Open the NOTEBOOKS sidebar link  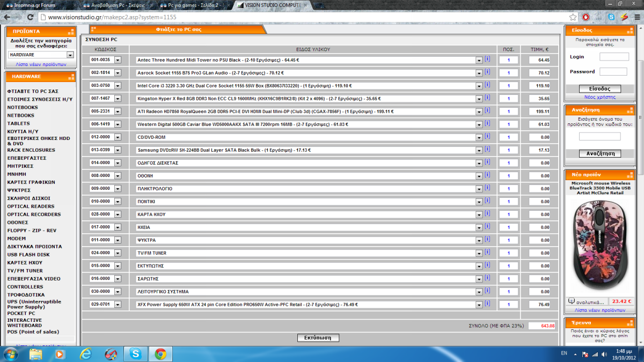click(23, 107)
